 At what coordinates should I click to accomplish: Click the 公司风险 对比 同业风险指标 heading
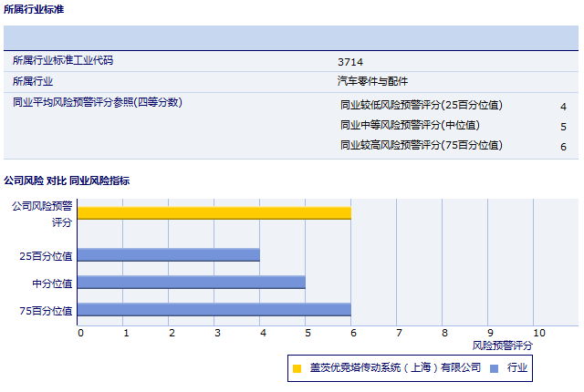point(66,181)
